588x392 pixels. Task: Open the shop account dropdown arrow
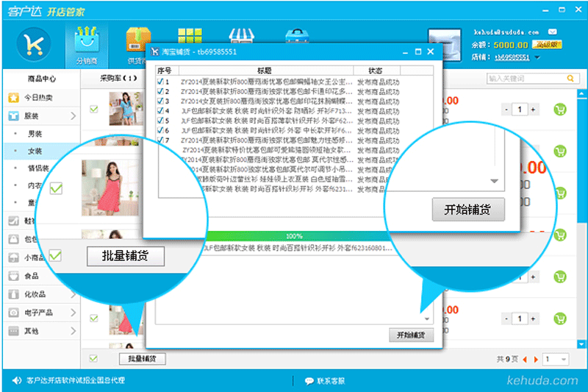point(537,57)
